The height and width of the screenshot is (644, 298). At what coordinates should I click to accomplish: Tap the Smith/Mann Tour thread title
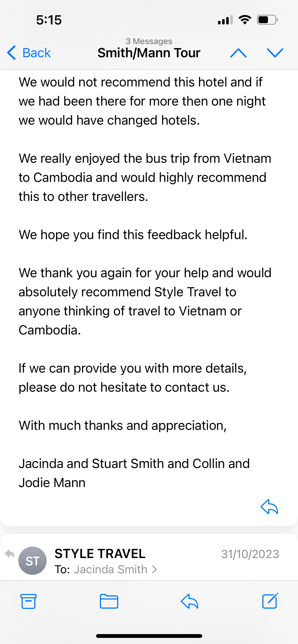[149, 53]
